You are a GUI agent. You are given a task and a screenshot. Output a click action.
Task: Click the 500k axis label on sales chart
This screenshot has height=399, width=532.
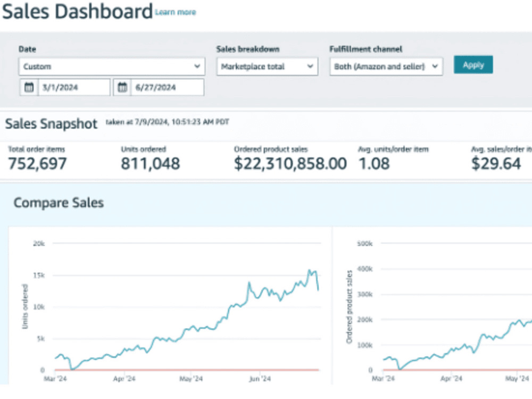tap(365, 243)
